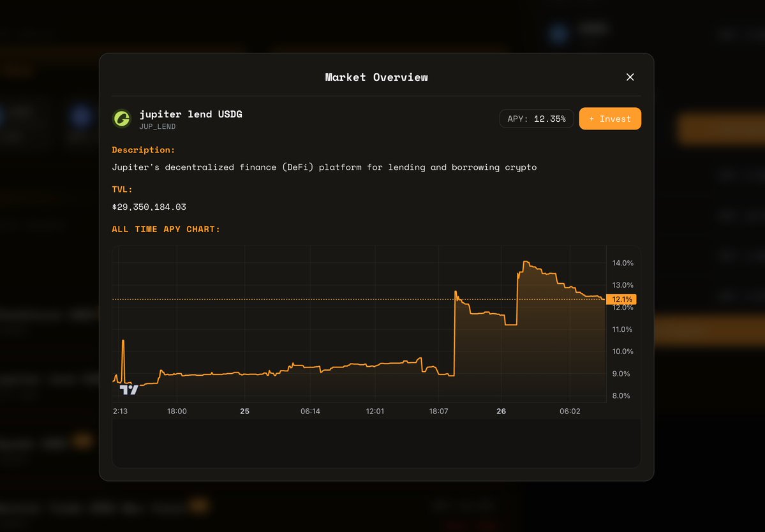Click the 18:00 time axis label
Viewport: 765px width, 532px height.
pos(177,411)
